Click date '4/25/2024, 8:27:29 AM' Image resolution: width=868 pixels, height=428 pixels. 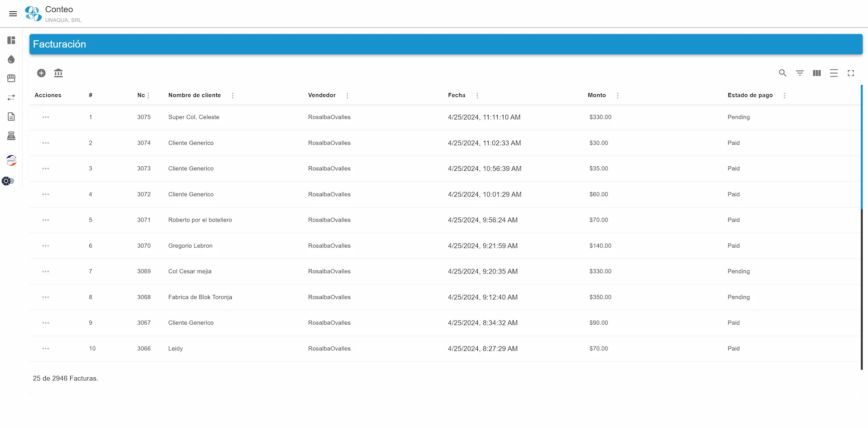tap(482, 349)
